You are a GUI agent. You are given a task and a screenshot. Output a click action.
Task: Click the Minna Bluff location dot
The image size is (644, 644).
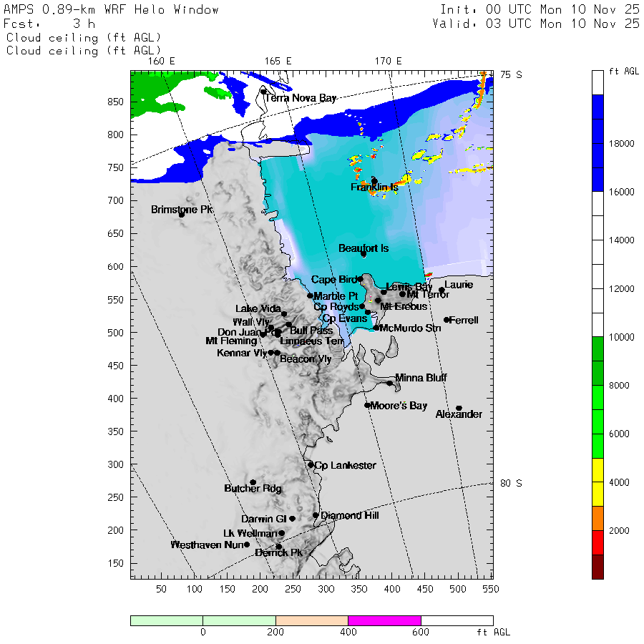point(389,384)
